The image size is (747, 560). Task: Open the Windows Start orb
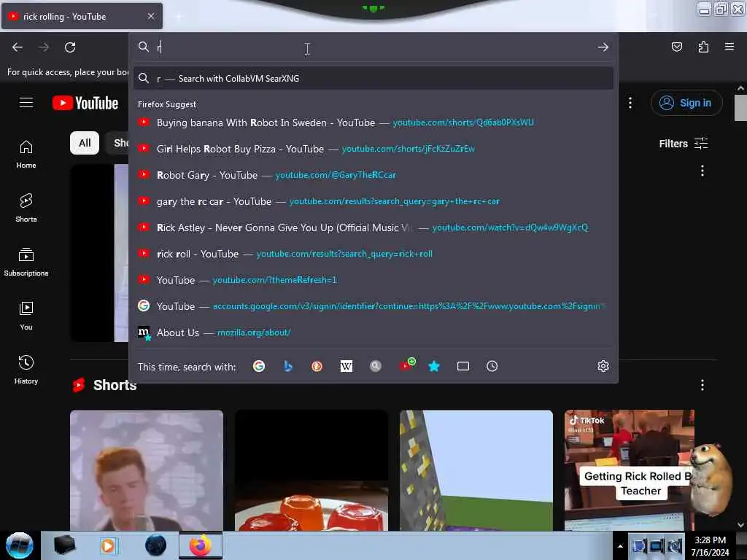pos(19,545)
